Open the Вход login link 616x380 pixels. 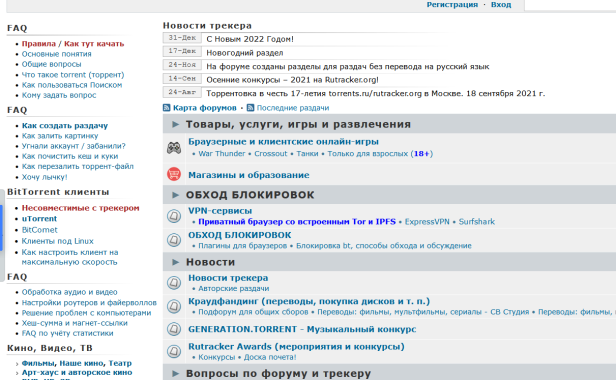click(x=501, y=5)
